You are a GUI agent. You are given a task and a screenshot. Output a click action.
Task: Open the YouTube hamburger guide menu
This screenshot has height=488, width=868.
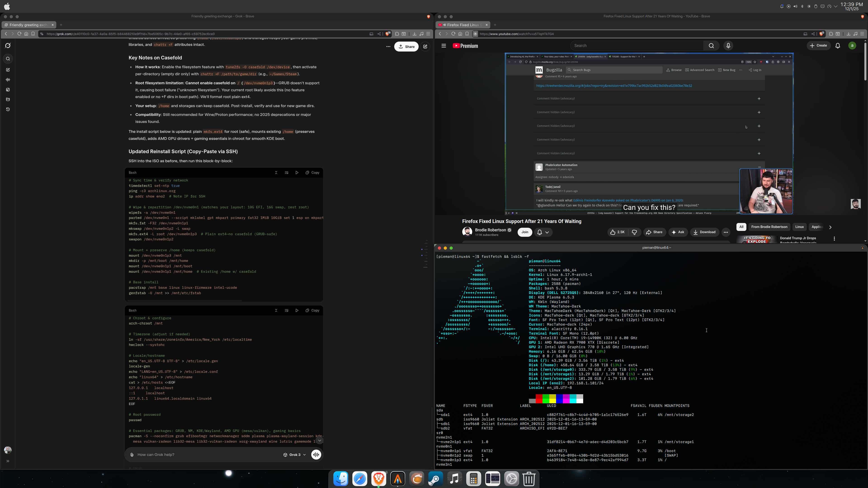(443, 46)
